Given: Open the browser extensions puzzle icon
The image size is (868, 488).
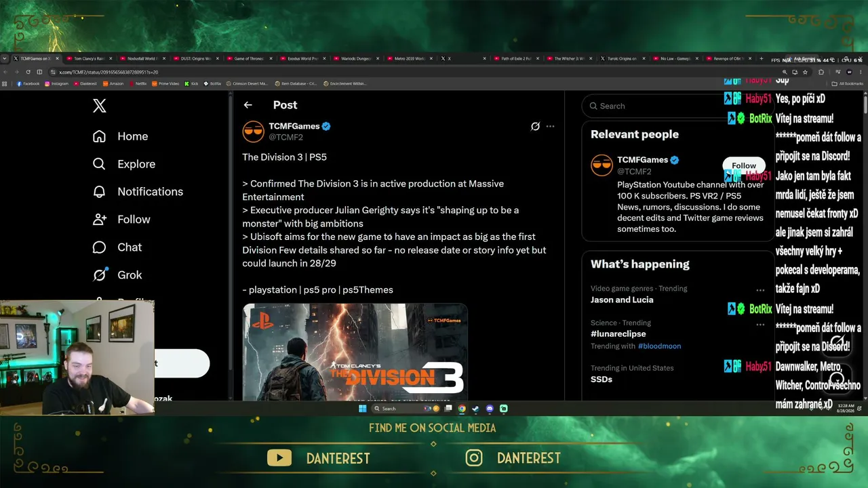Looking at the screenshot, I should (x=821, y=72).
